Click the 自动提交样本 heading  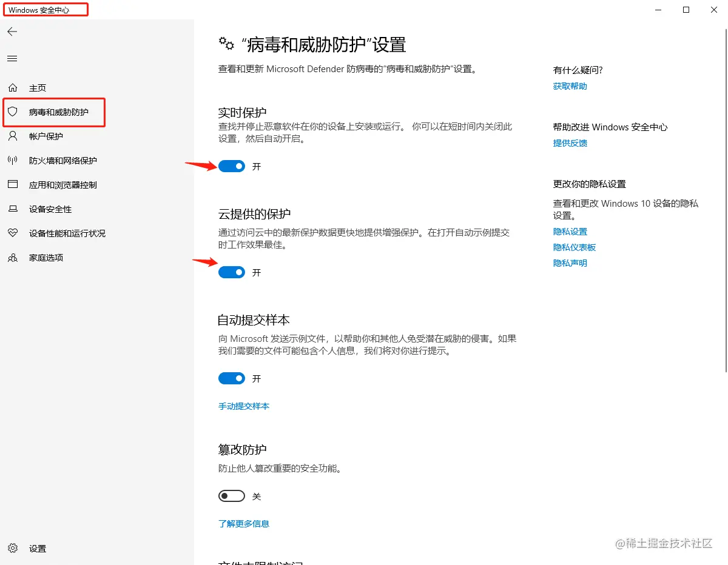(255, 320)
